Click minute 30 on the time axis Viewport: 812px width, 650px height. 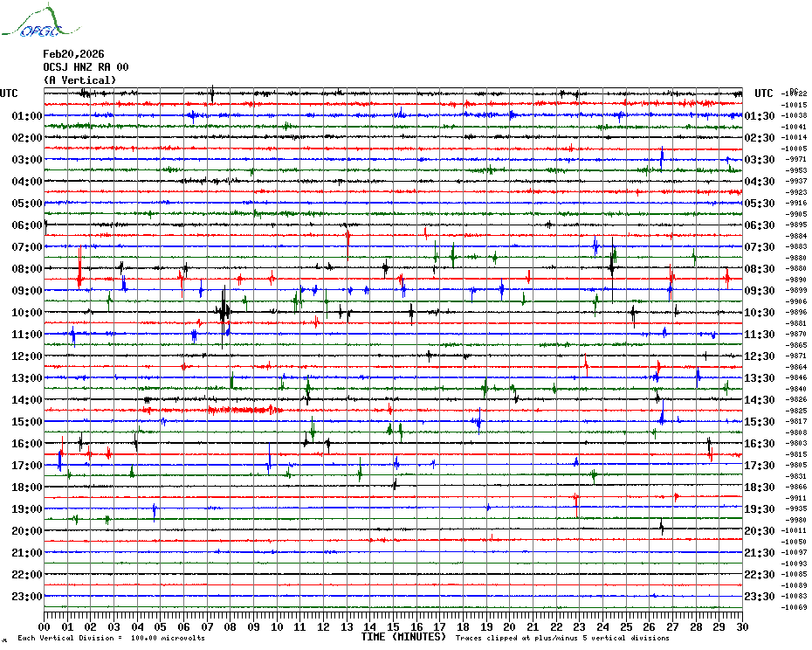point(743,626)
